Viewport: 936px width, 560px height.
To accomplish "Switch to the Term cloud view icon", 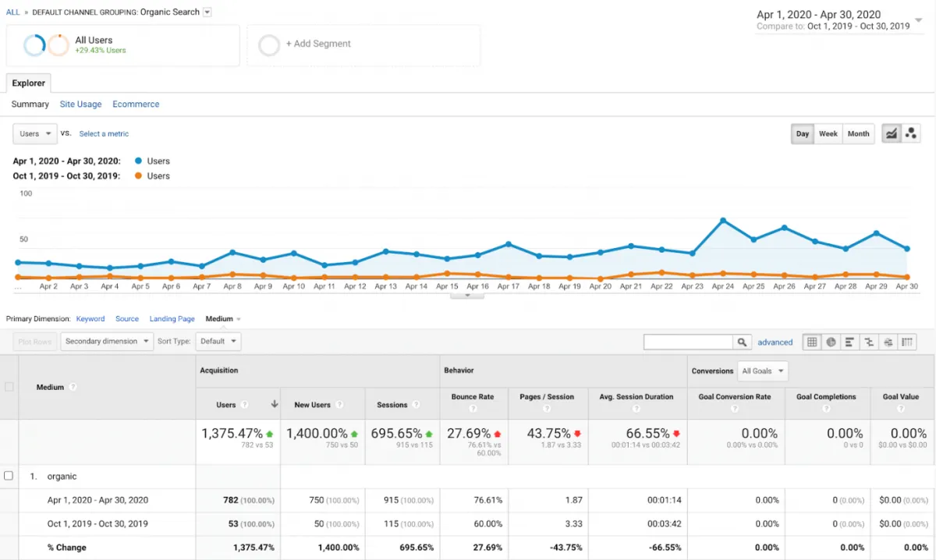I will [x=888, y=342].
